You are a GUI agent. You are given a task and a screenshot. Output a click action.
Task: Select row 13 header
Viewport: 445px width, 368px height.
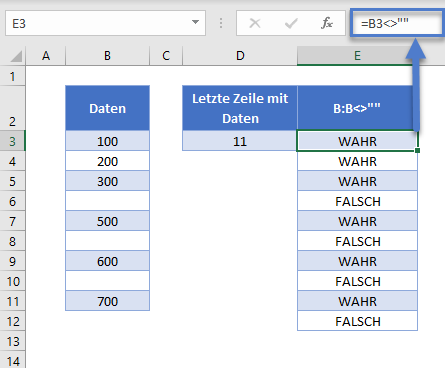coord(12,341)
